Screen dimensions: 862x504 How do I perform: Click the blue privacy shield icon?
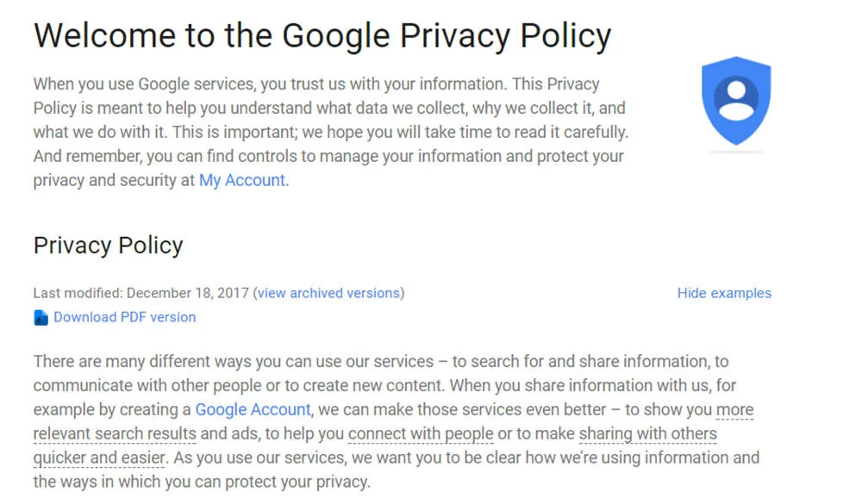coord(736,101)
